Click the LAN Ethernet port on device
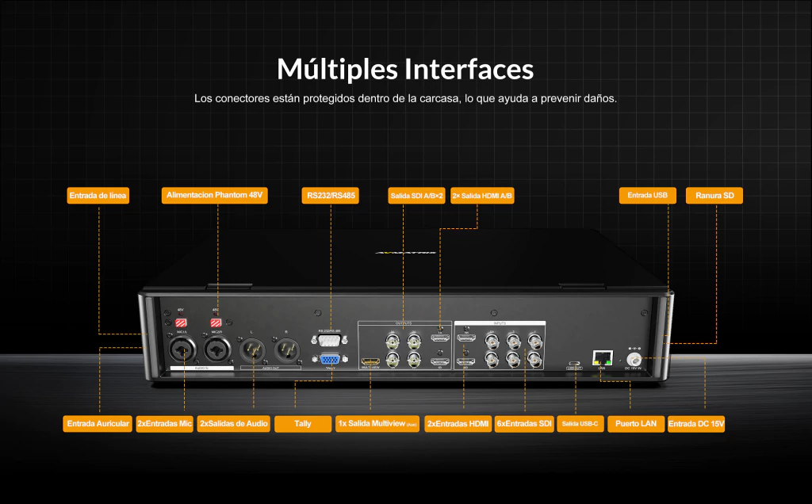812x504 pixels. (x=601, y=357)
